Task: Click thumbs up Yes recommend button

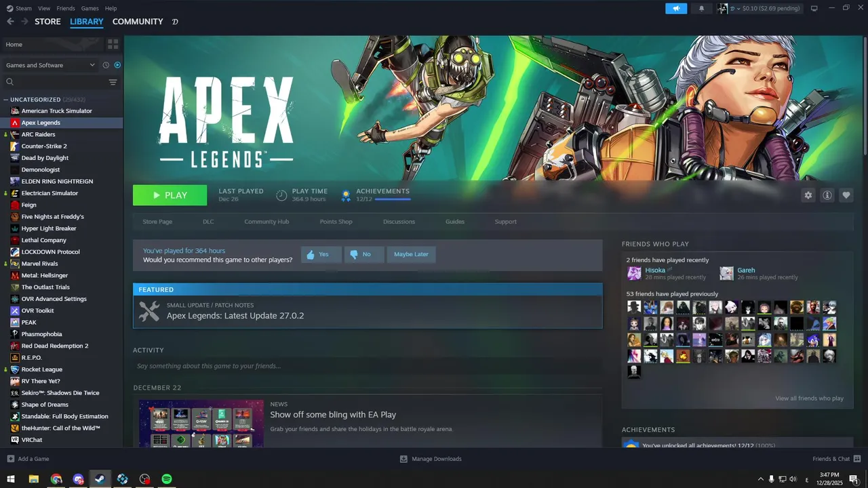Action: (321, 255)
